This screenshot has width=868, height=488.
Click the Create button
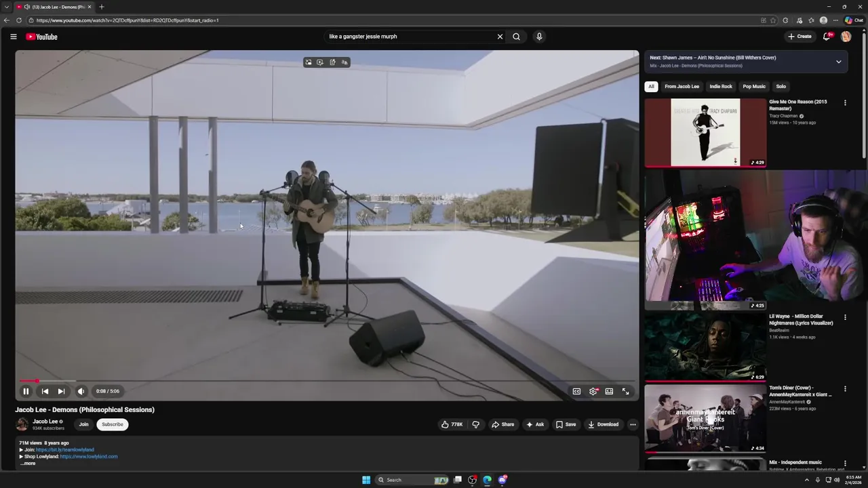pyautogui.click(x=800, y=37)
